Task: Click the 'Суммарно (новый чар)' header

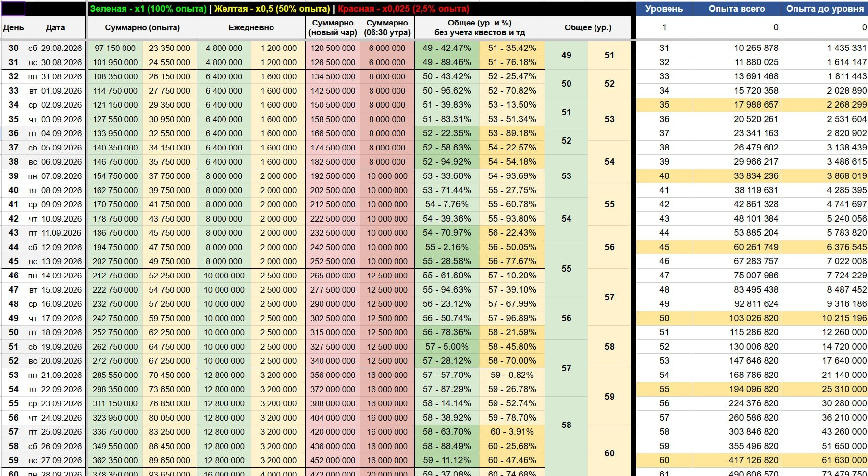Action: point(332,28)
